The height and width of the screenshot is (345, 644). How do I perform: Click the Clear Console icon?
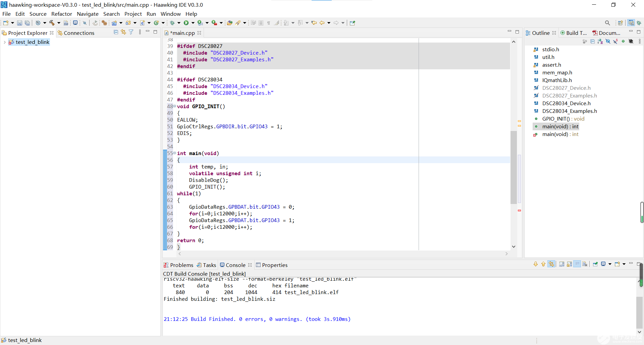click(585, 264)
